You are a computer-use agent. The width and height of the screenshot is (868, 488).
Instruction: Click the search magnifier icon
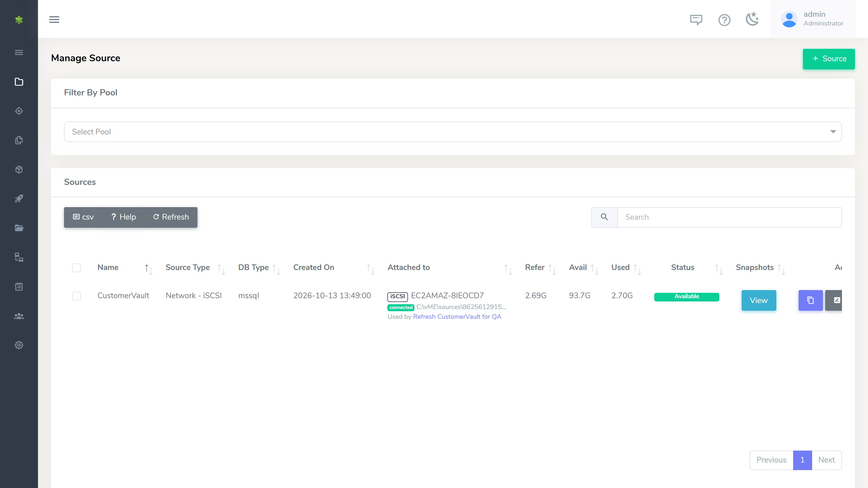pos(604,217)
